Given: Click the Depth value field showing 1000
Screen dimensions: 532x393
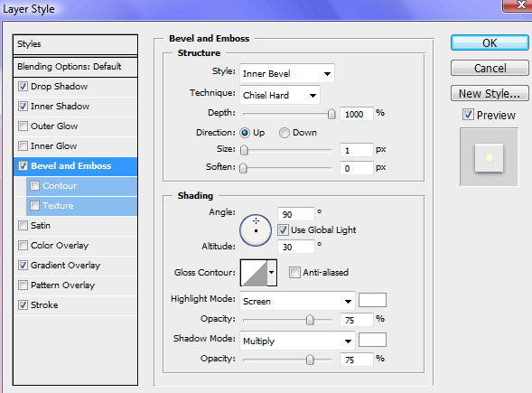Looking at the screenshot, I should (x=357, y=114).
